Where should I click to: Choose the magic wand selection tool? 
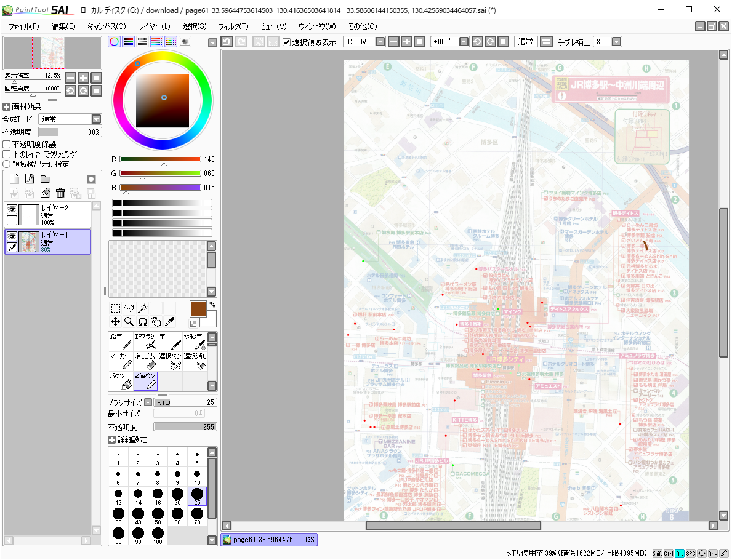coord(142,308)
